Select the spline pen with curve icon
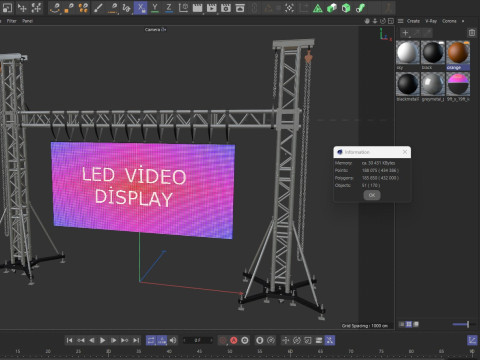Viewport: 480px width, 360px height. [x=55, y=7]
